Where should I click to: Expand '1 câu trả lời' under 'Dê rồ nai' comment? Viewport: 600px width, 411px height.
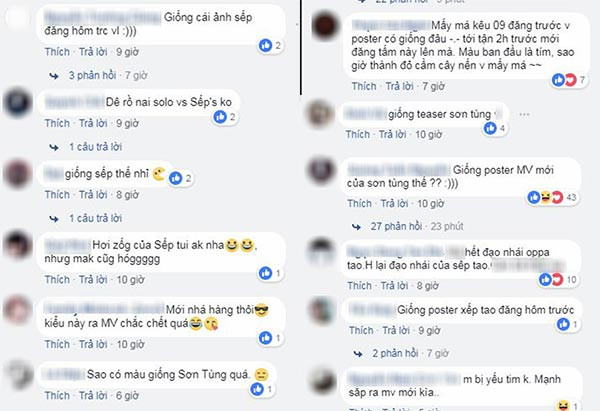tap(95, 147)
